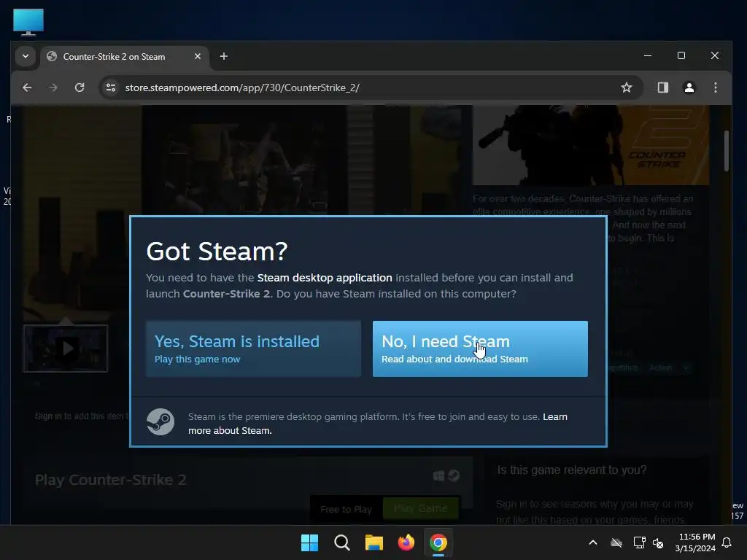This screenshot has height=560, width=747.
Task: Open File Explorer from taskbar
Action: pos(374,542)
